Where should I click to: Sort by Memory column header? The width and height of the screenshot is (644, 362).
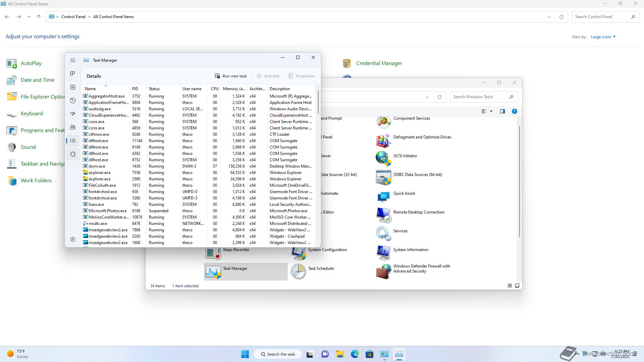[x=234, y=89]
